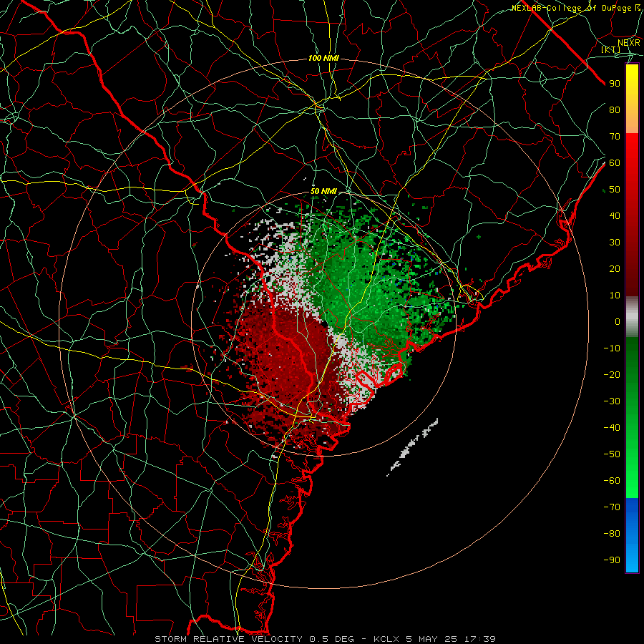This screenshot has height=644, width=644.
Task: Click the "-30" scale value
Action: [x=612, y=401]
